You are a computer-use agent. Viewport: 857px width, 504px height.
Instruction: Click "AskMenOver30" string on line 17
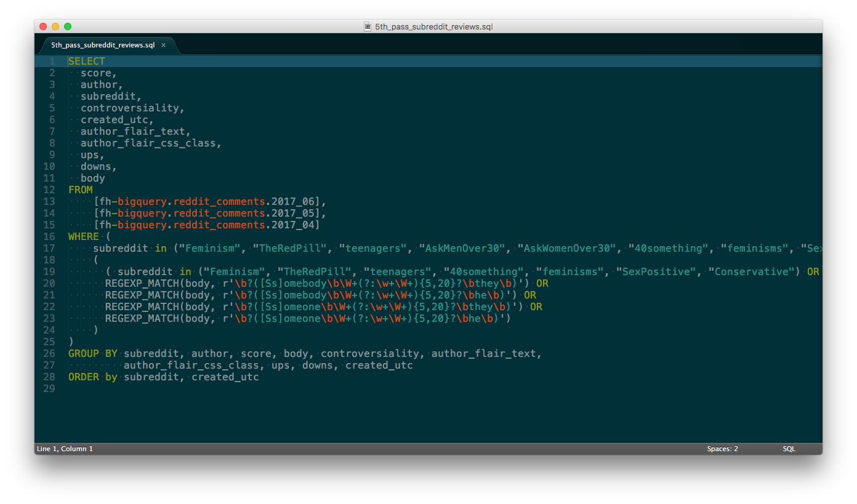462,248
